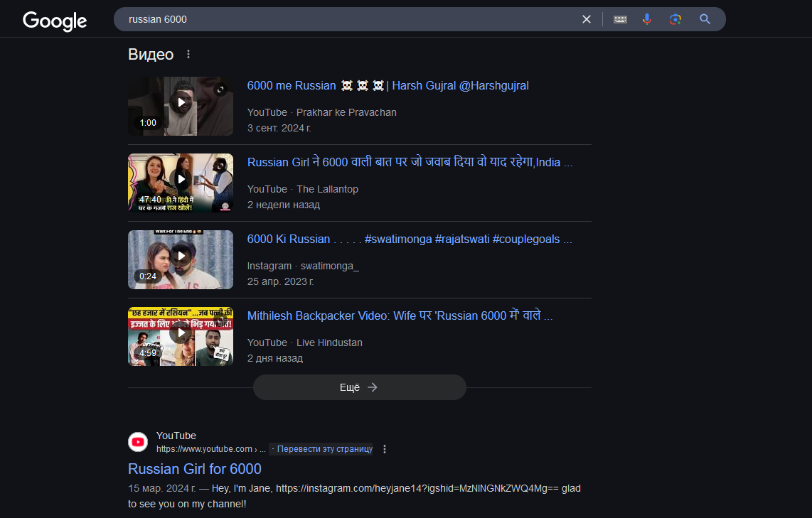Click the YouTube favicon of bottom result

(x=138, y=442)
